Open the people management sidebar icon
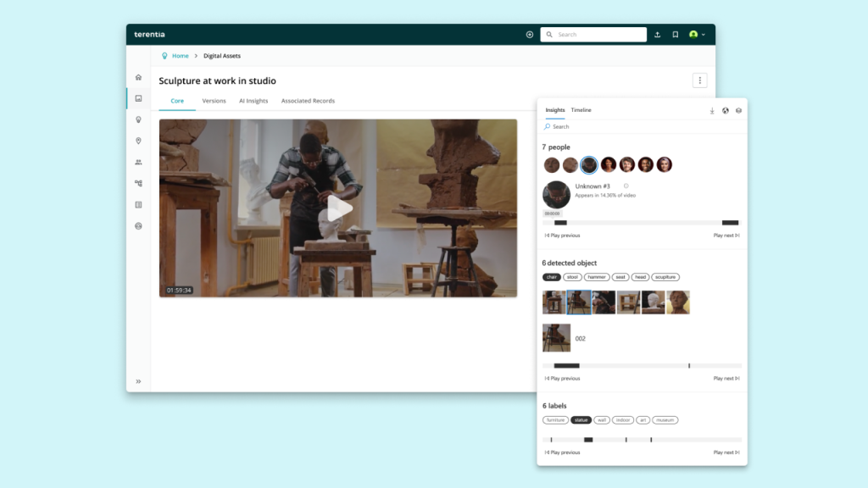The width and height of the screenshot is (868, 488). [138, 162]
